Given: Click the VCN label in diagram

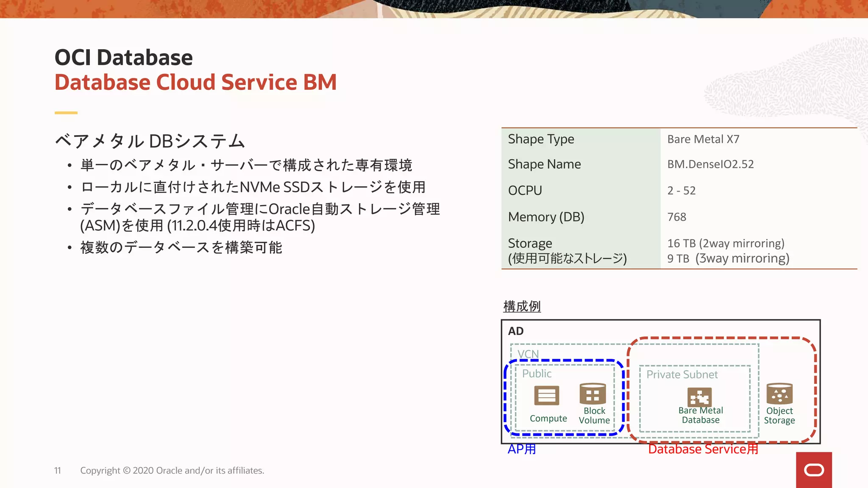Looking at the screenshot, I should [x=528, y=354].
